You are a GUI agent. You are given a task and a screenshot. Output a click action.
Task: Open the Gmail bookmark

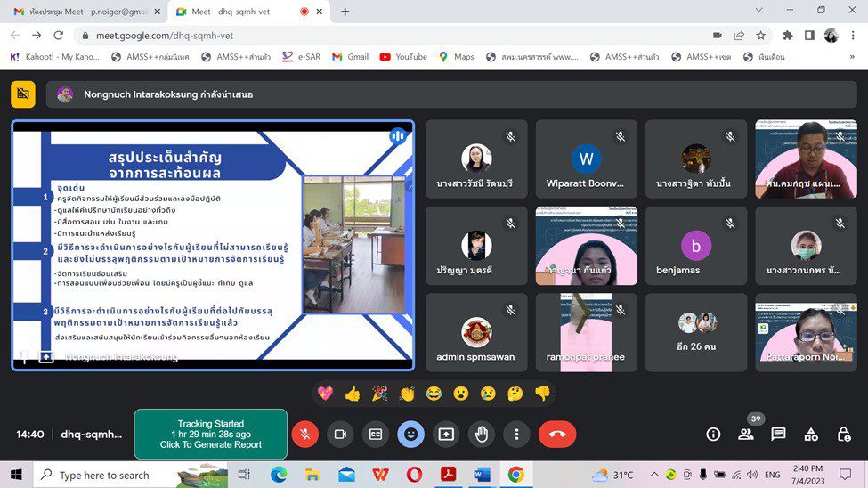pos(351,56)
